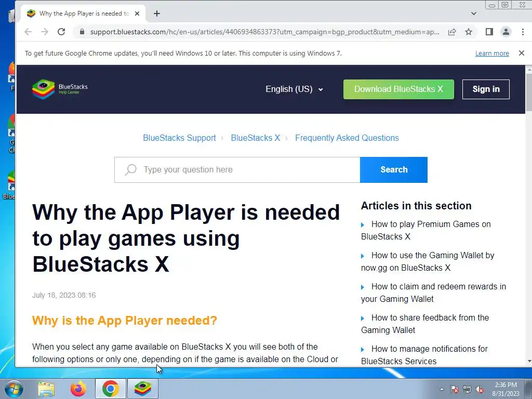Bookmark this page with the star icon

point(469,32)
